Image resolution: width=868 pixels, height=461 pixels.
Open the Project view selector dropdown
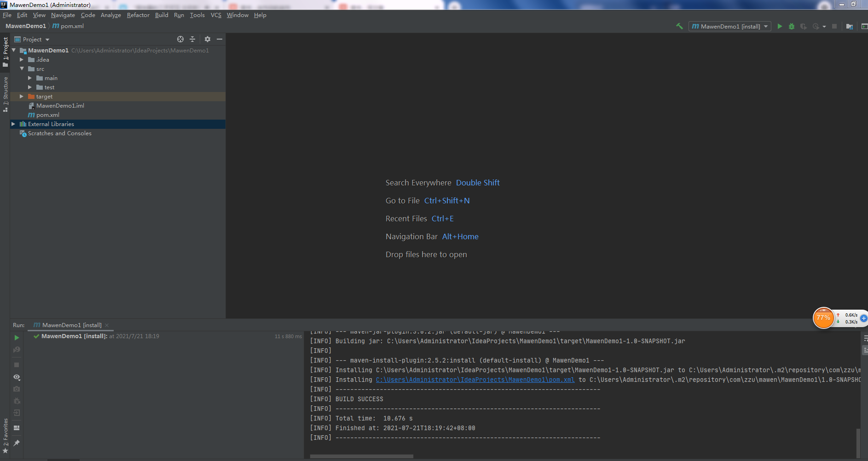click(32, 39)
